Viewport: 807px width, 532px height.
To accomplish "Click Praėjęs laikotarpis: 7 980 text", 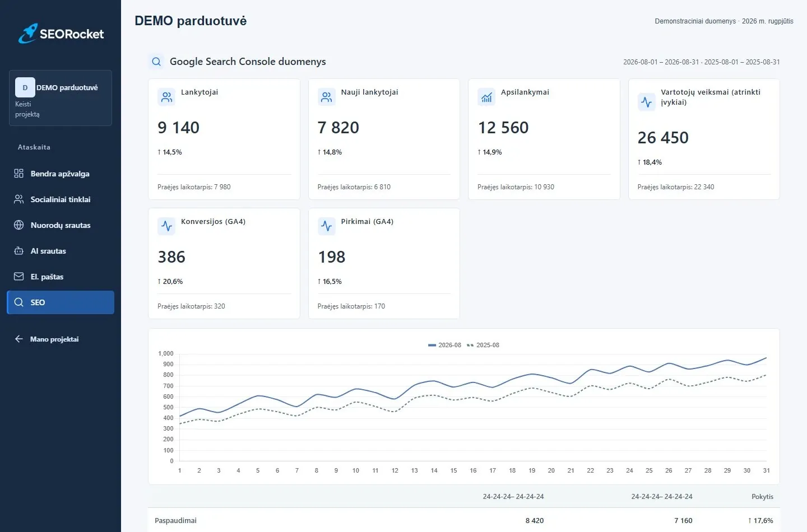I will [194, 187].
